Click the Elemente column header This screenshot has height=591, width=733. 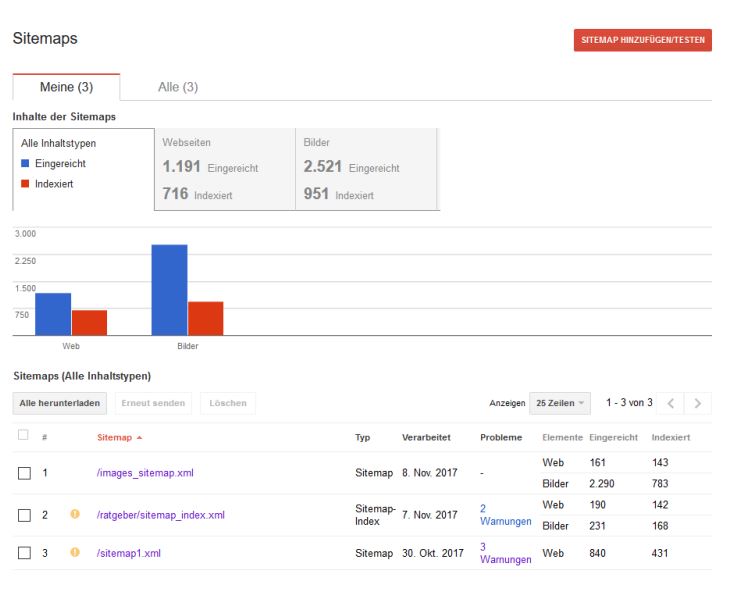pos(562,438)
